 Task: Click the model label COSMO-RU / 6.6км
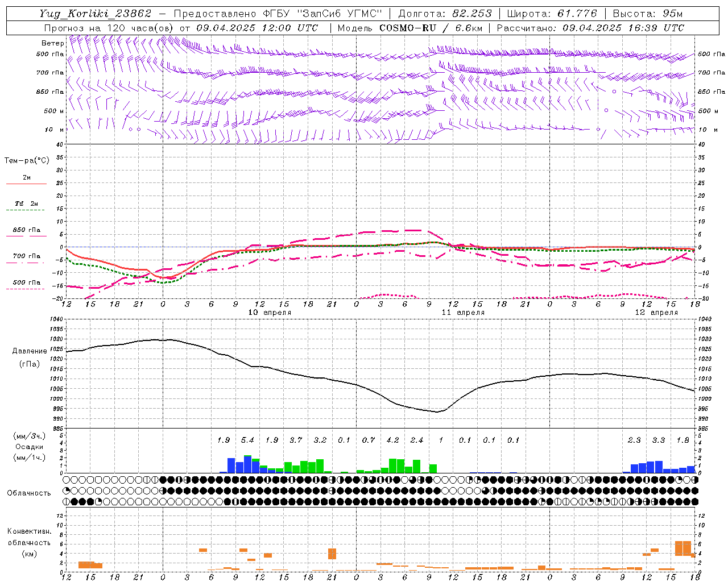pos(432,28)
